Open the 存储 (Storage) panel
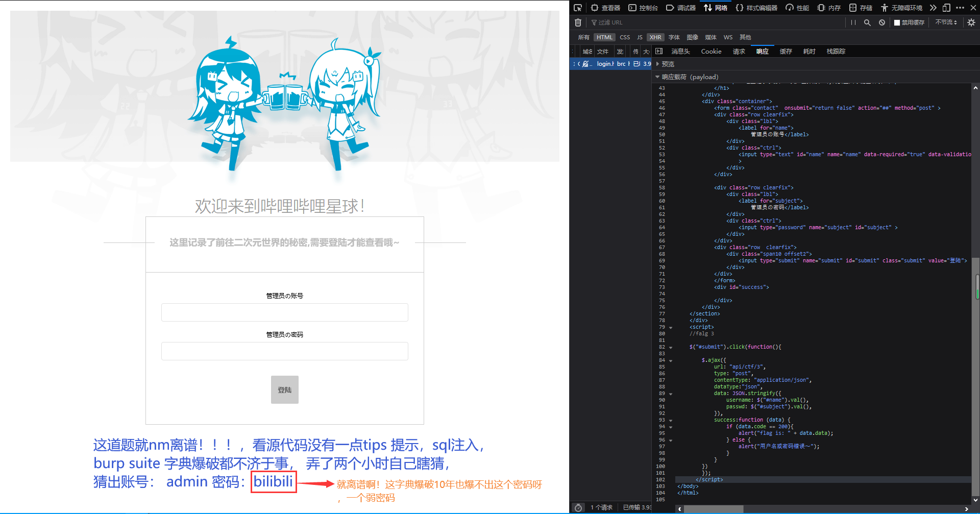The image size is (980, 514). click(861, 8)
